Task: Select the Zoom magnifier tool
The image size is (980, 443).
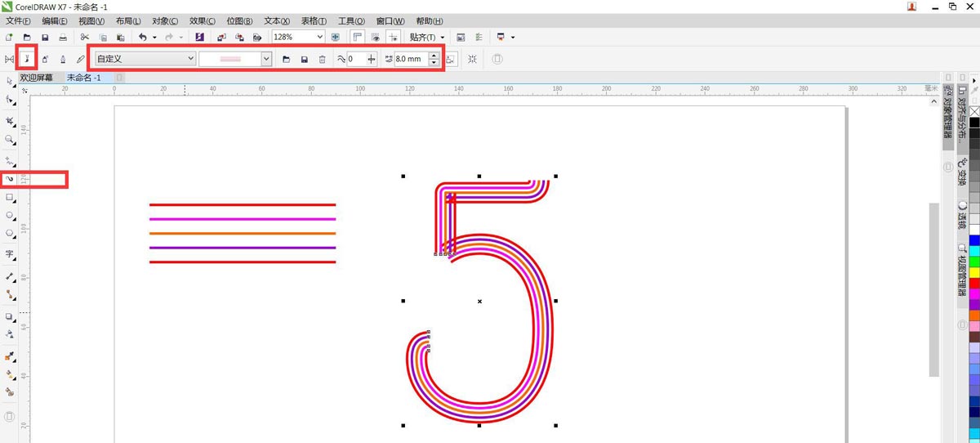Action: (x=10, y=140)
